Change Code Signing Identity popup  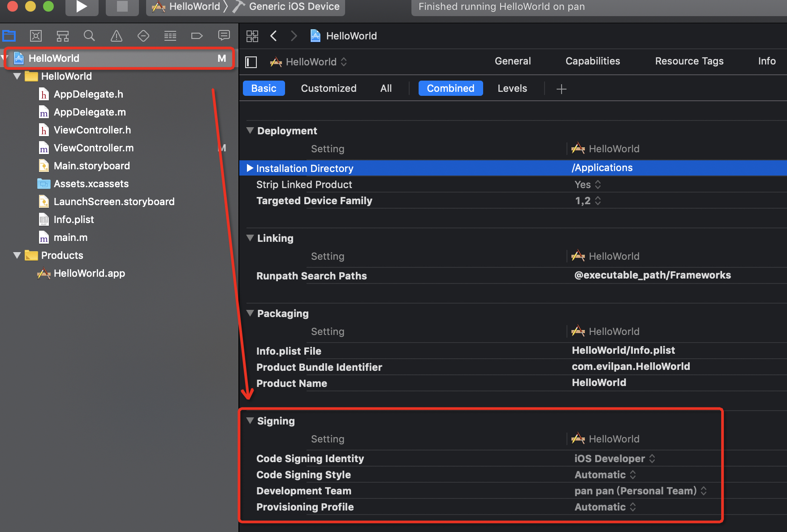pos(614,459)
